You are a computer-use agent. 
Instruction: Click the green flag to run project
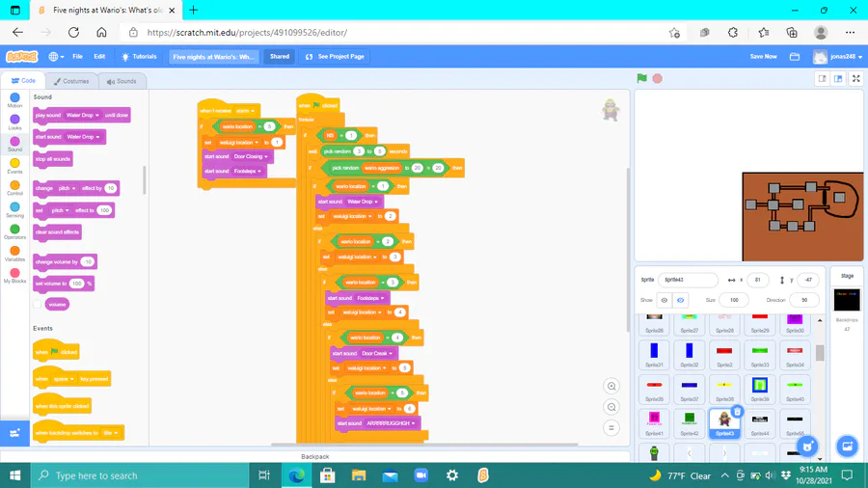coord(641,78)
